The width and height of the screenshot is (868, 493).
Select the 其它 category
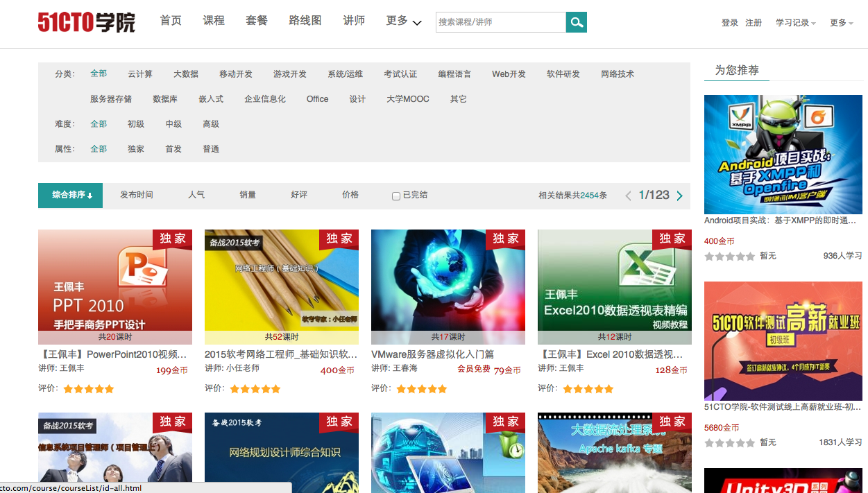coord(459,99)
